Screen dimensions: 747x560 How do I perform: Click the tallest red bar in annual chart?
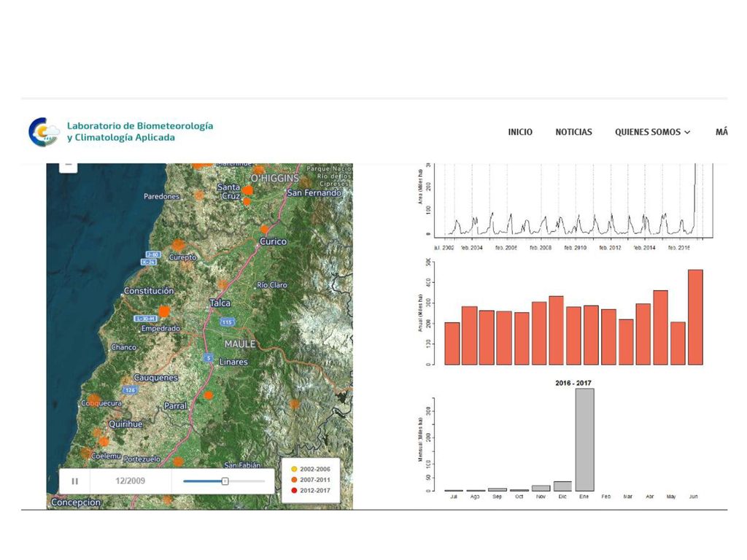tap(695, 317)
